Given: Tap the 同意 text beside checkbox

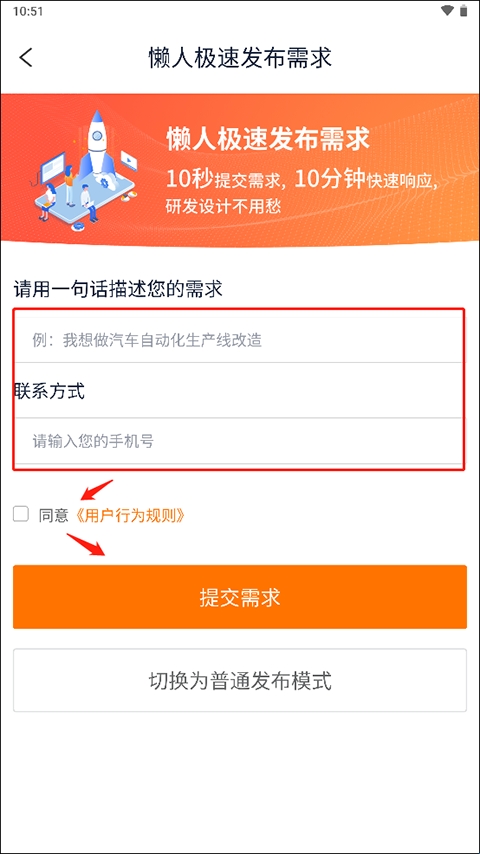Looking at the screenshot, I should click(53, 515).
